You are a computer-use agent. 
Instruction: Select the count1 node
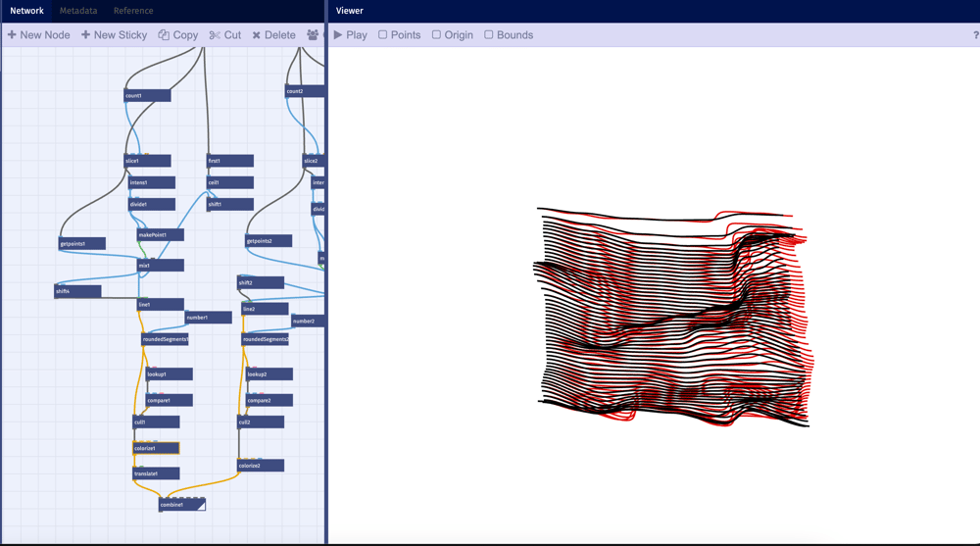click(148, 96)
